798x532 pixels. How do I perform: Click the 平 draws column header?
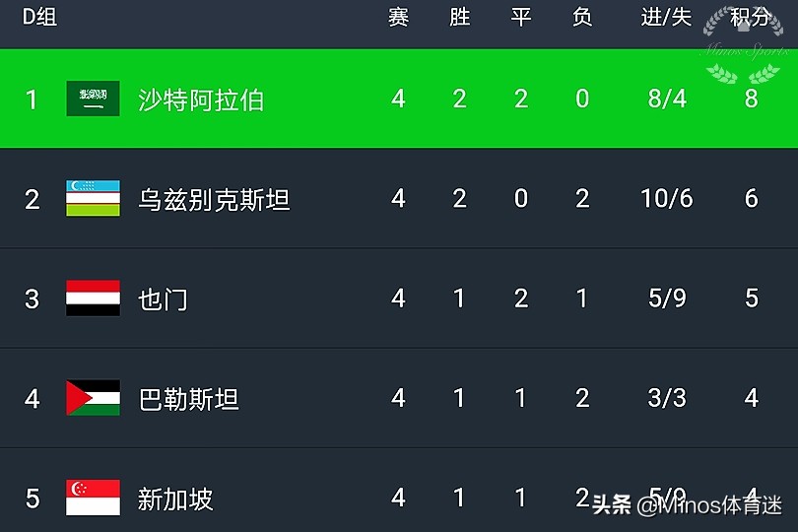pos(521,17)
